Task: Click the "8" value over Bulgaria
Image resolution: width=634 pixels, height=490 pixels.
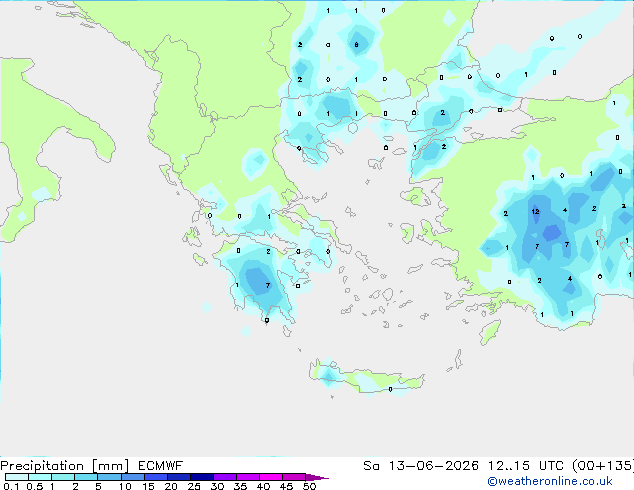Action: point(356,44)
